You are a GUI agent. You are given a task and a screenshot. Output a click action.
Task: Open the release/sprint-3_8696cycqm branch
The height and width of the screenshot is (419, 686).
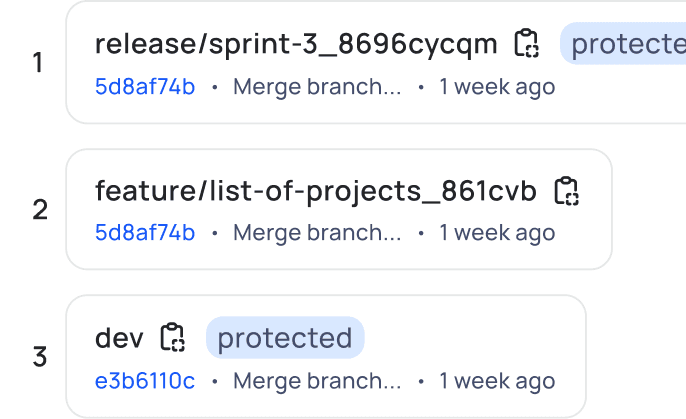coord(296,44)
